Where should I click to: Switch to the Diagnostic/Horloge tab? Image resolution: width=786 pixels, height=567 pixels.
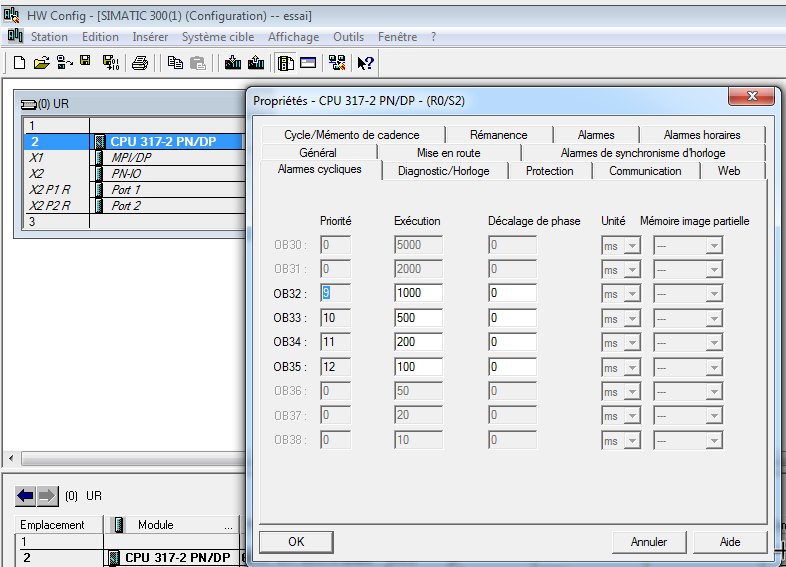[x=443, y=171]
